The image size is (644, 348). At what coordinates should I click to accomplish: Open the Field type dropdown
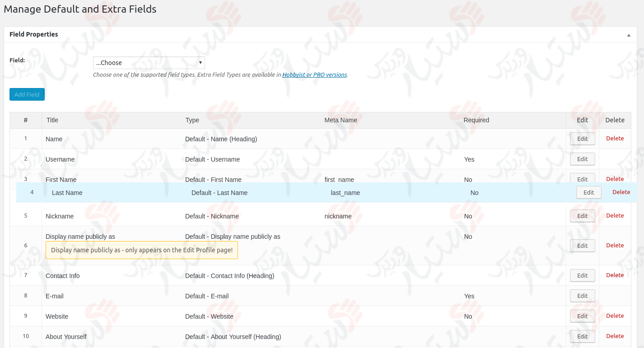(x=149, y=62)
